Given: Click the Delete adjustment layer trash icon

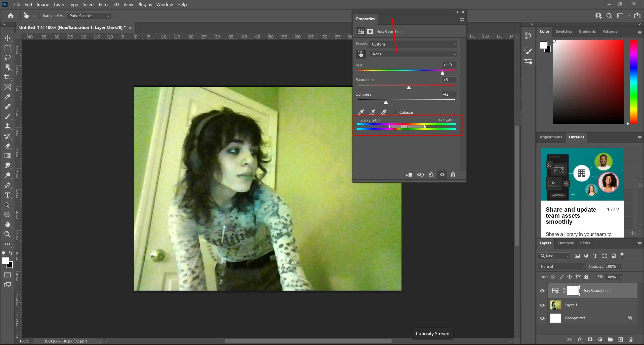Looking at the screenshot, I should pyautogui.click(x=453, y=175).
